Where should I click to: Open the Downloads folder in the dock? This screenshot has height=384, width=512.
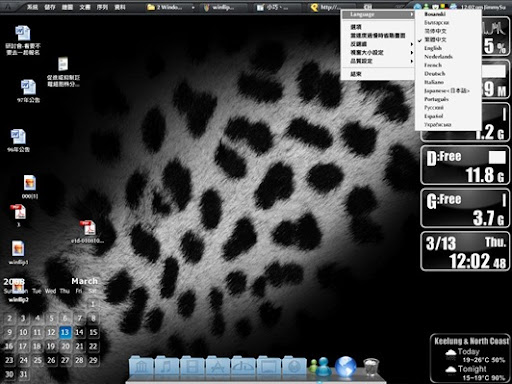[x=294, y=366]
